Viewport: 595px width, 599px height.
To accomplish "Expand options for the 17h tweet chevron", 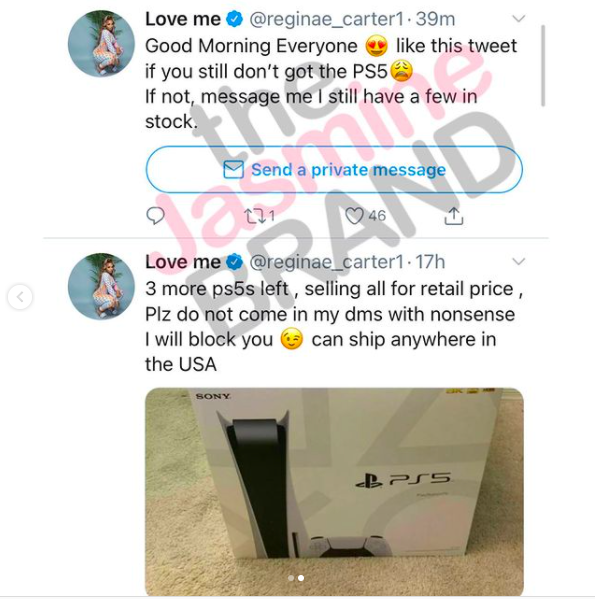I will [518, 262].
